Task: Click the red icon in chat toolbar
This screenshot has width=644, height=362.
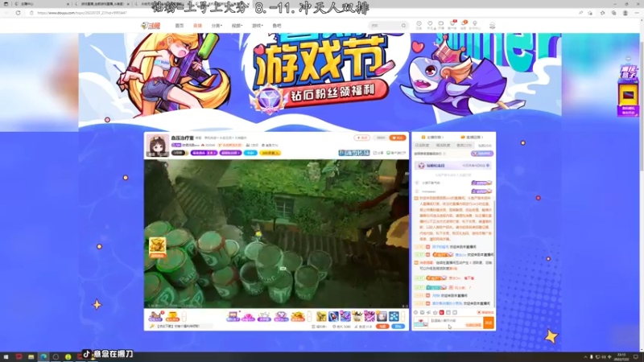Action: click(441, 313)
